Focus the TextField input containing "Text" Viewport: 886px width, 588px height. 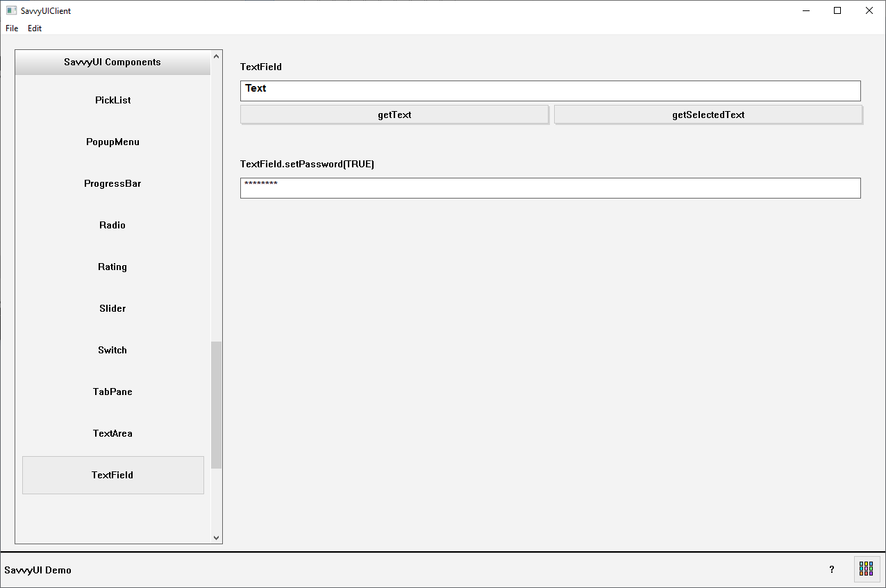coord(550,91)
